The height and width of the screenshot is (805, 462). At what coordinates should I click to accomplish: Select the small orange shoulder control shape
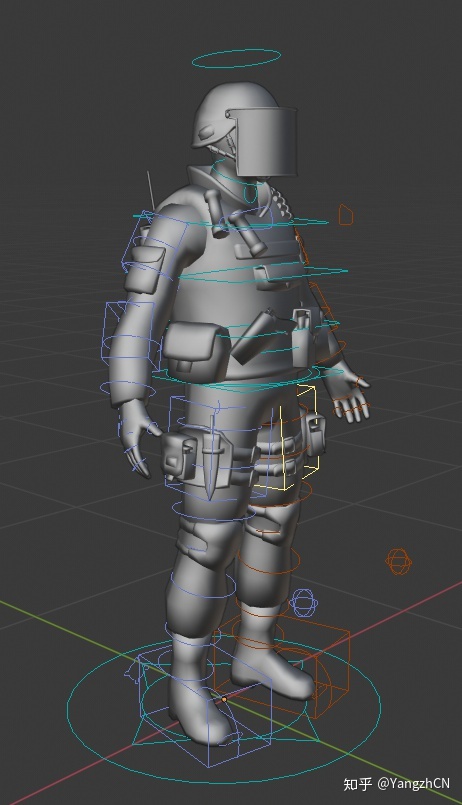coord(346,215)
